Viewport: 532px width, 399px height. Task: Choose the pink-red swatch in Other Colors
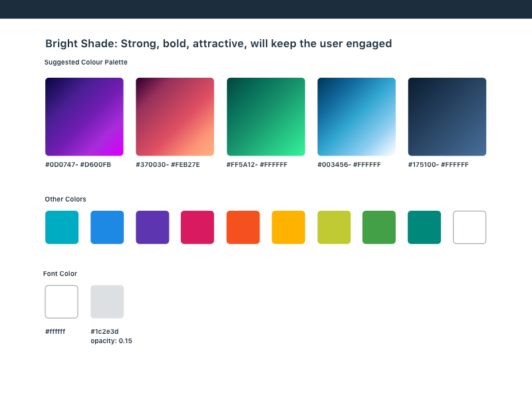[198, 227]
